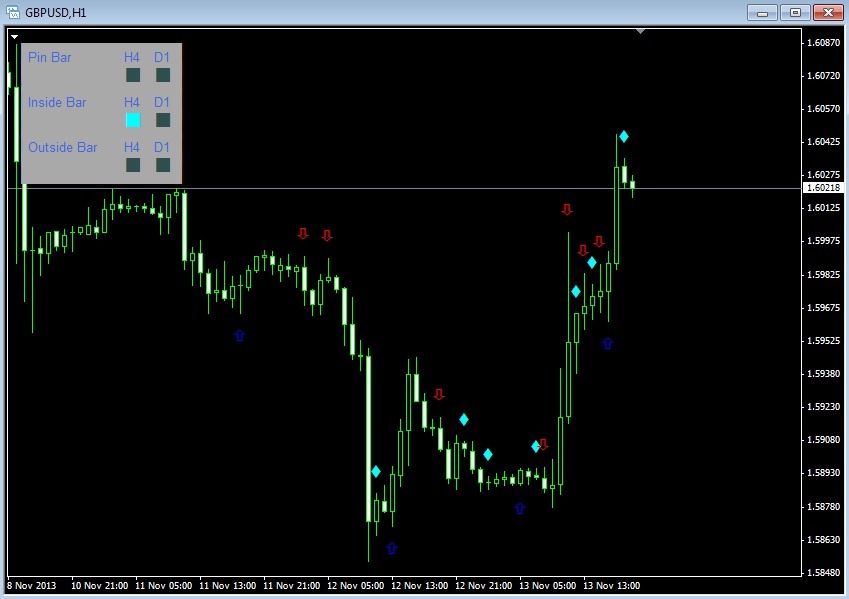The height and width of the screenshot is (599, 849).
Task: Click the red down arrow beside the 1.60125 level
Action: point(567,209)
